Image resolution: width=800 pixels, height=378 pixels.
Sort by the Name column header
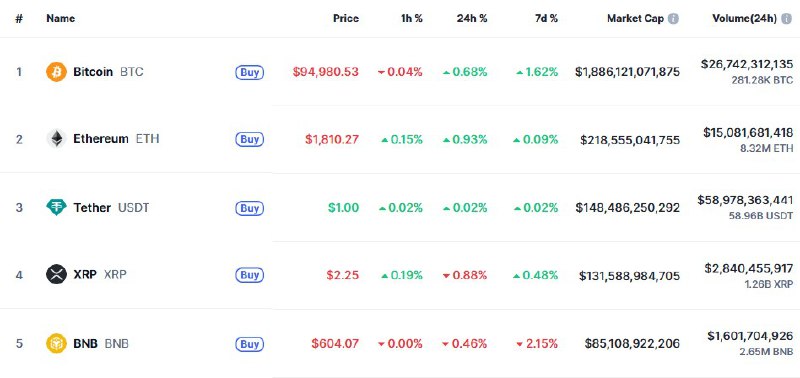coord(61,18)
